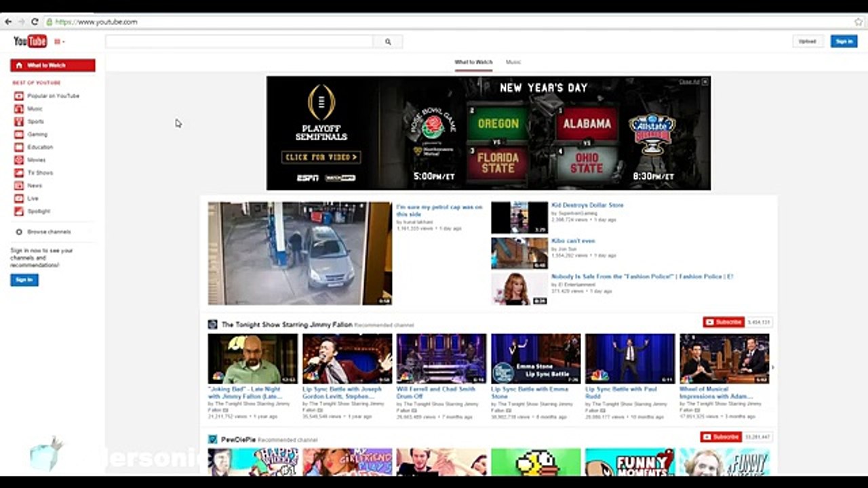
Task: Click the "I'm sure my petrol cap" title
Action: pyautogui.click(x=439, y=210)
